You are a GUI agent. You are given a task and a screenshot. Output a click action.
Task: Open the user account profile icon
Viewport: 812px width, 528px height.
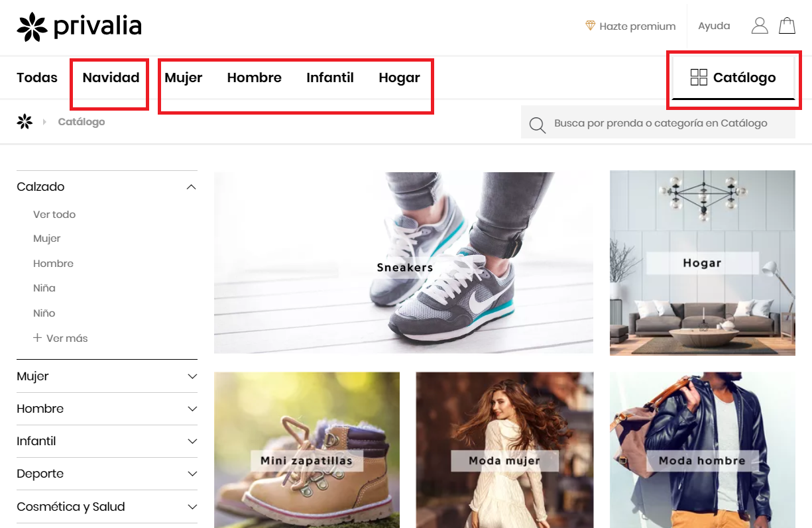[760, 26]
